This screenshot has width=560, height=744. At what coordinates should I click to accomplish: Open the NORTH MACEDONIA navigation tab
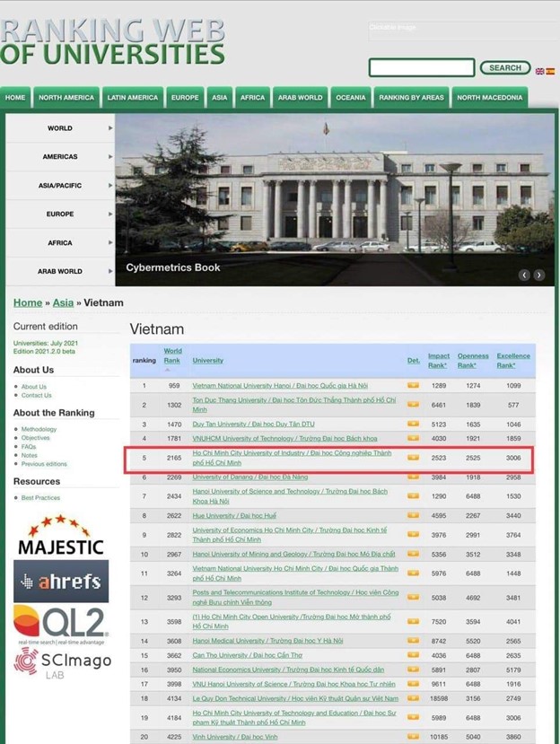[490, 97]
